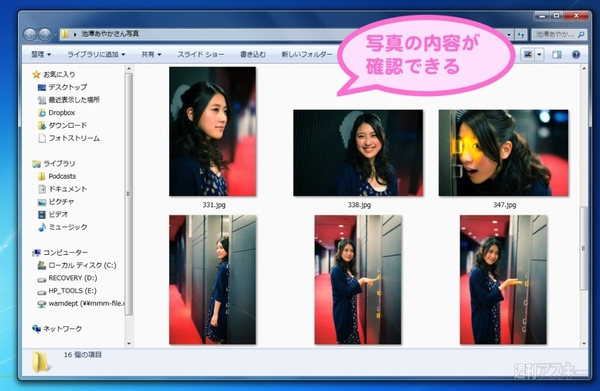Screen dimensions: 600x391
Task: Start スライド ショー
Action: 201,54
